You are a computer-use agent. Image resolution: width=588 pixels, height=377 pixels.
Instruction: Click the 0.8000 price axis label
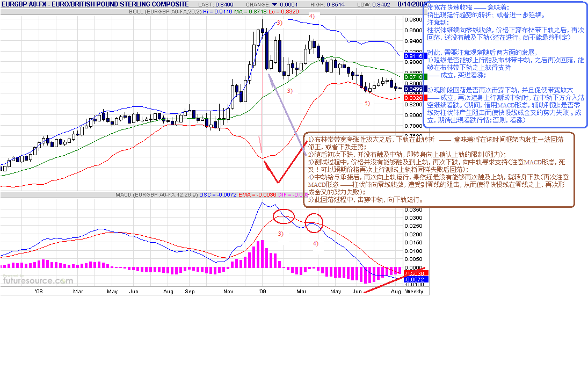(x=413, y=115)
